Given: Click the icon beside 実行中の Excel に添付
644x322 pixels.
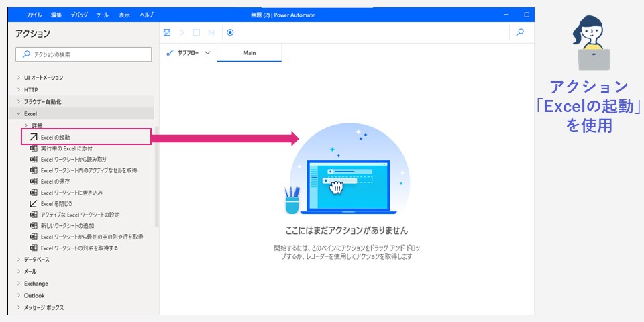Looking at the screenshot, I should click(34, 148).
